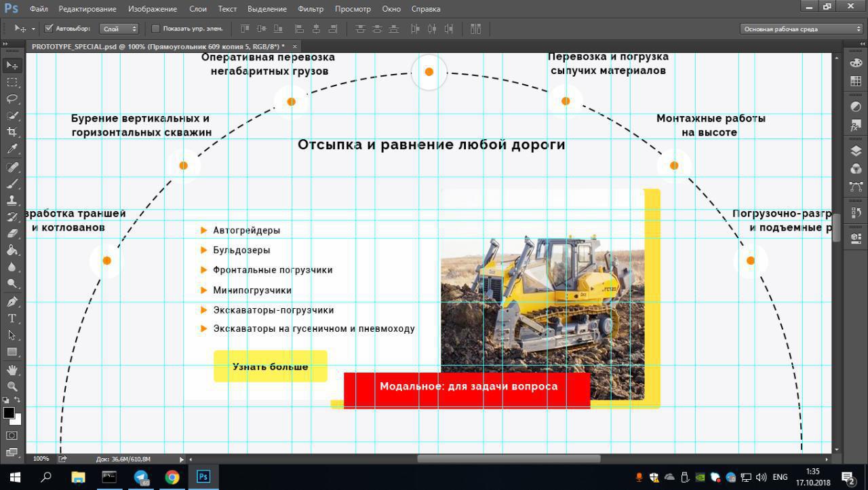The height and width of the screenshot is (490, 868).
Task: Open the Основная рабочая среда workspace dropdown
Action: click(x=801, y=29)
